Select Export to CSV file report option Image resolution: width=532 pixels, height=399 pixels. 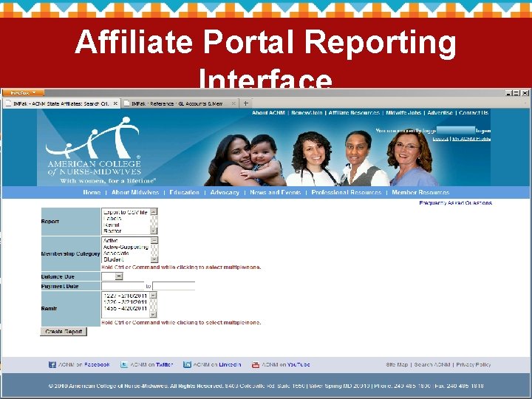(x=125, y=212)
